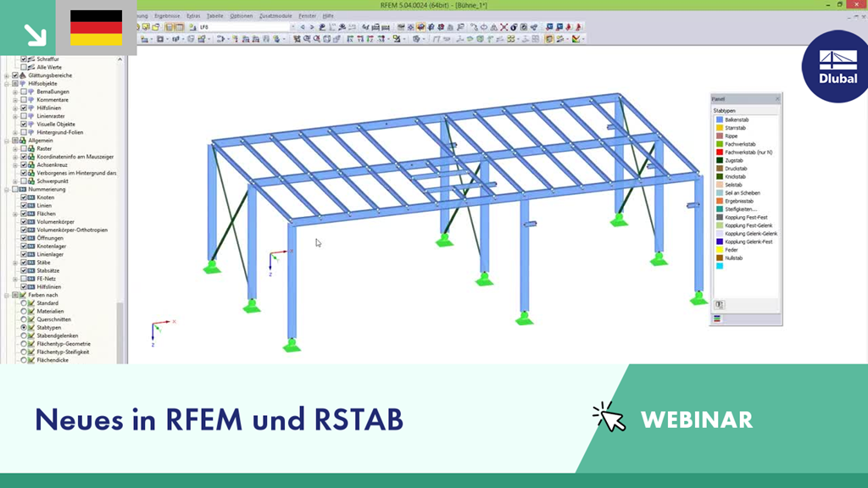Click the LF8 load case field
Image resolution: width=868 pixels, height=488 pixels.
point(243,27)
